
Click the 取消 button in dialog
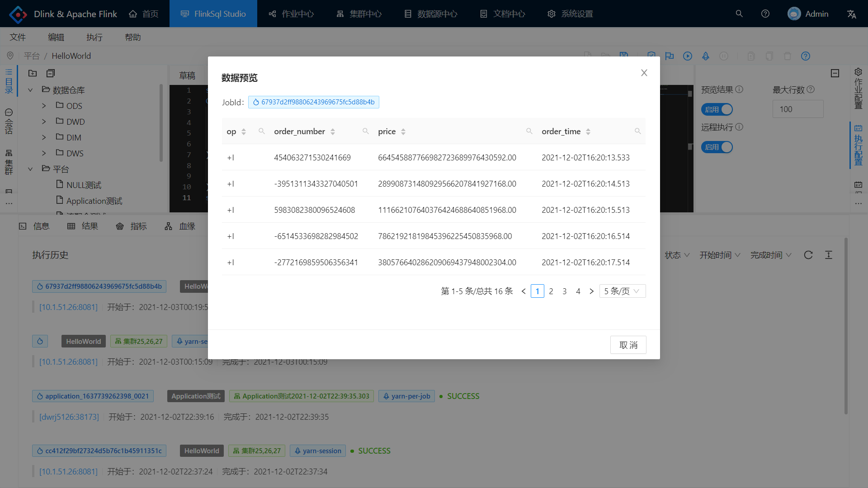click(628, 345)
